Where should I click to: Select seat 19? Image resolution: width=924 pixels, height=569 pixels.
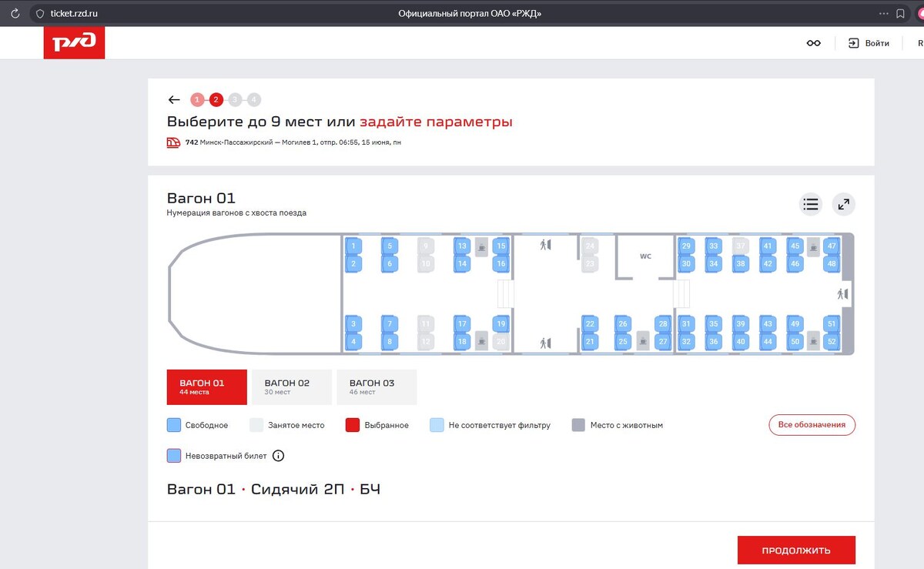click(501, 324)
